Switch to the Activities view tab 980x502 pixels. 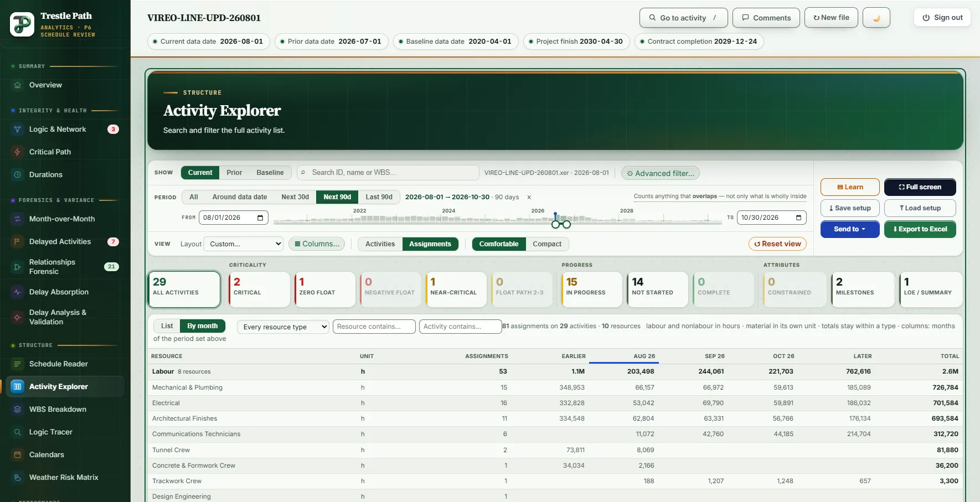(380, 244)
